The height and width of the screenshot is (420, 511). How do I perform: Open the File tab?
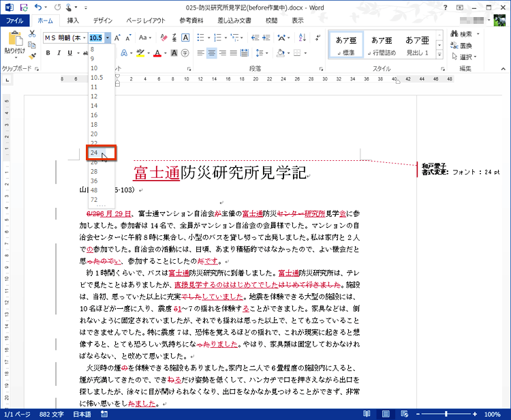pos(15,20)
